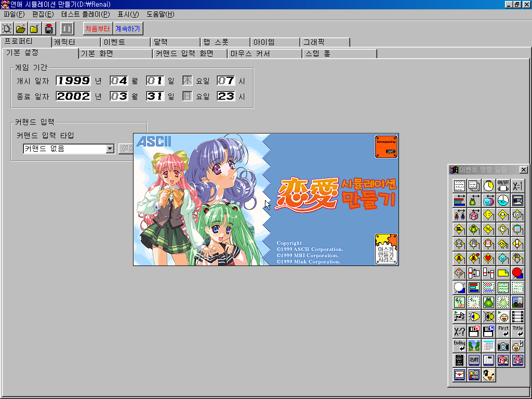Select the calendar diamond branch icon
This screenshot has height=399, width=532.
pos(517,230)
